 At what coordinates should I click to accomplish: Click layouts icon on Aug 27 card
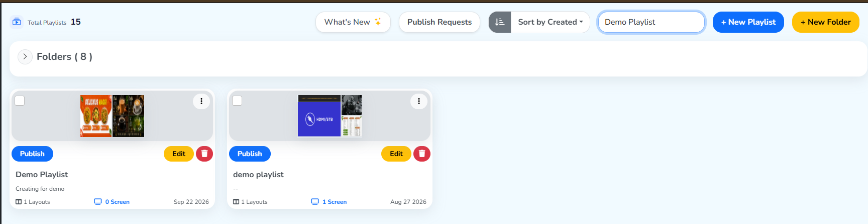click(x=236, y=202)
